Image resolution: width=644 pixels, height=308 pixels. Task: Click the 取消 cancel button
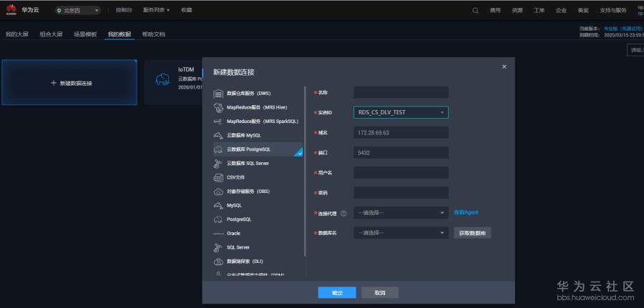(380, 293)
